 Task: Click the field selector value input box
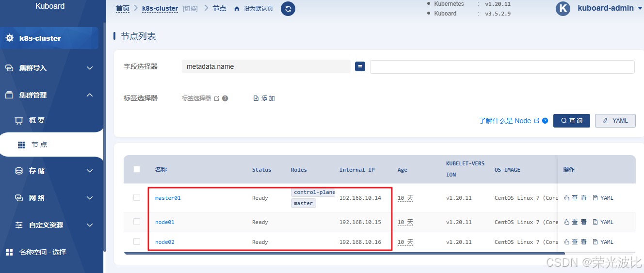coord(502,66)
